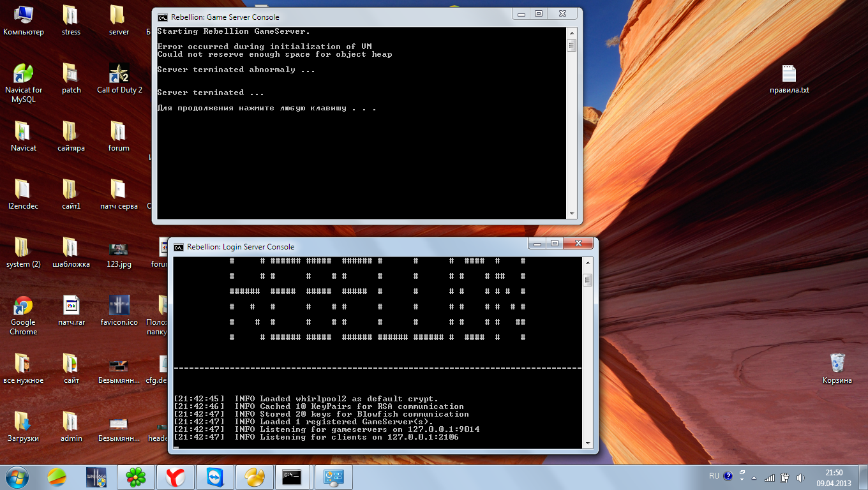Screen dimensions: 868x490
Task: Open Game Server Console window system menu
Action: [163, 17]
